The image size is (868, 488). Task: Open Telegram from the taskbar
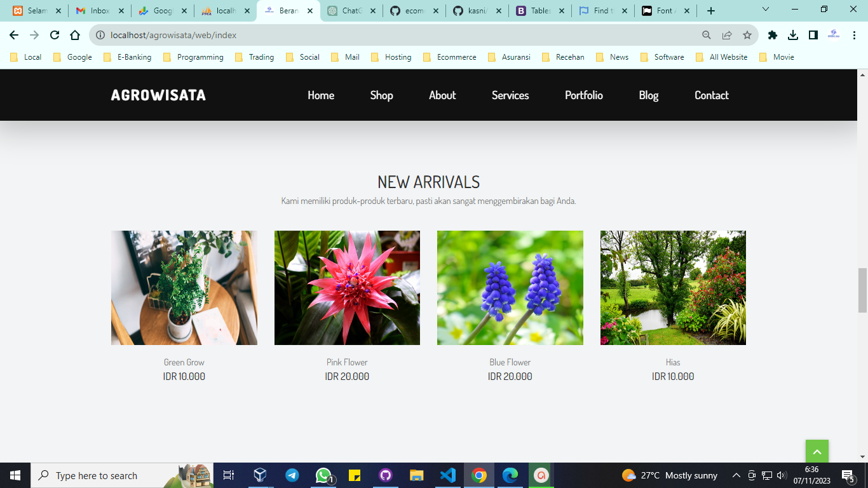click(292, 475)
